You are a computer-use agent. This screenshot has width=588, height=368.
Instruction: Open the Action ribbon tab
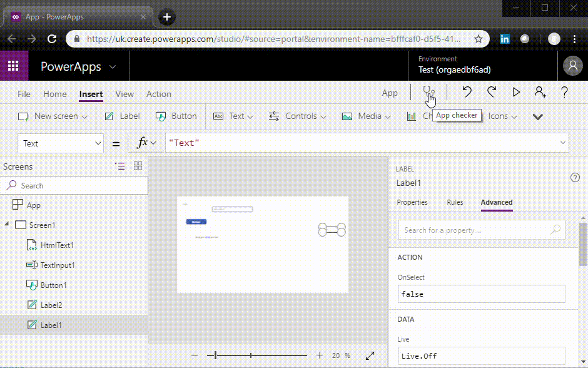pos(159,94)
